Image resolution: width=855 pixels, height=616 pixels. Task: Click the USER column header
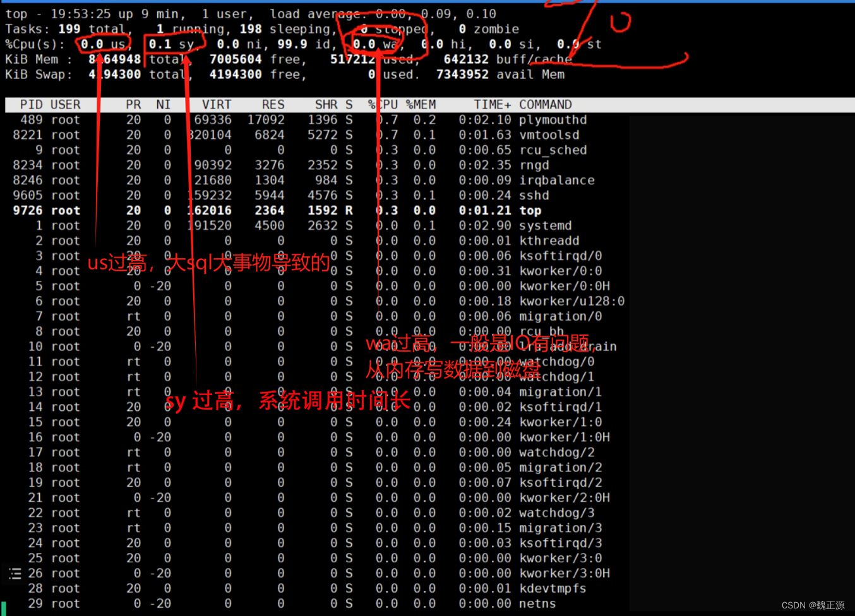point(66,105)
